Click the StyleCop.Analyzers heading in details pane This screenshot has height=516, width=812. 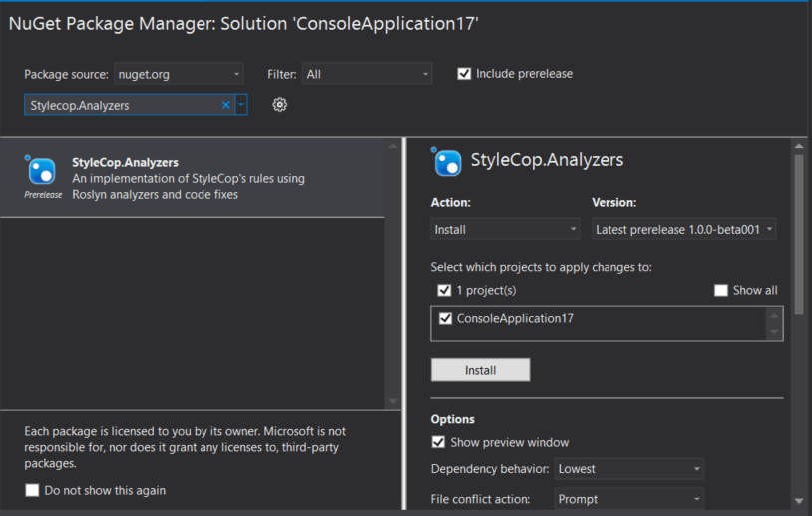tap(547, 160)
